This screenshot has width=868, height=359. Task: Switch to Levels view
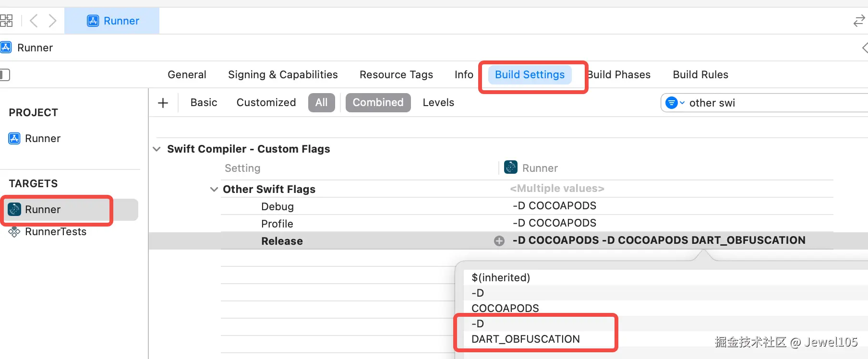(x=438, y=103)
